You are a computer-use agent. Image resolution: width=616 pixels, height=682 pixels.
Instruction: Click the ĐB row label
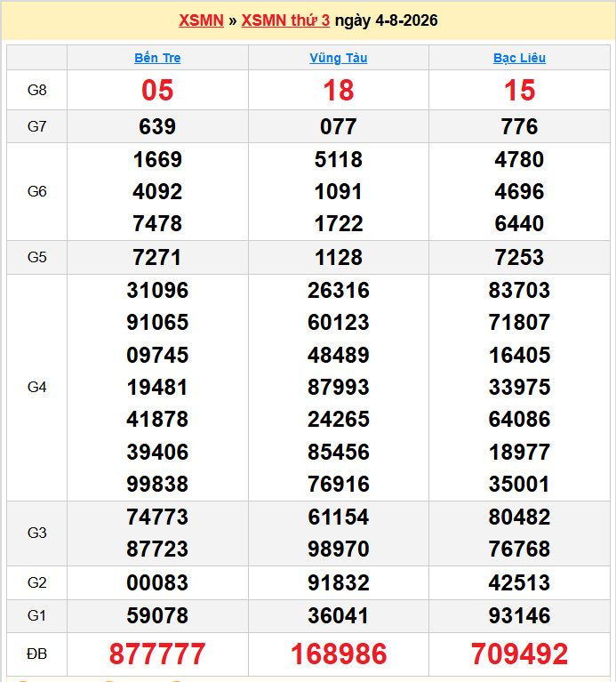(37, 654)
